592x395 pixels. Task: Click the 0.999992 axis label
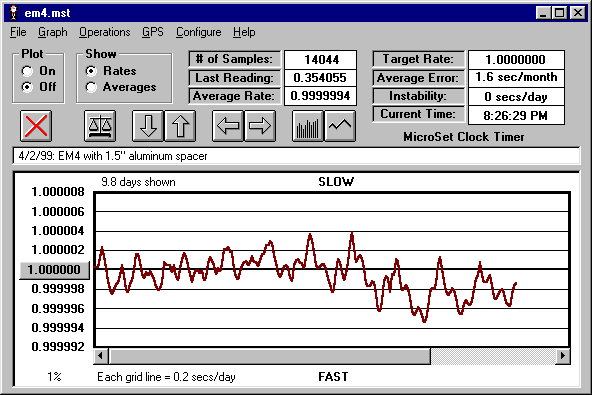58,347
